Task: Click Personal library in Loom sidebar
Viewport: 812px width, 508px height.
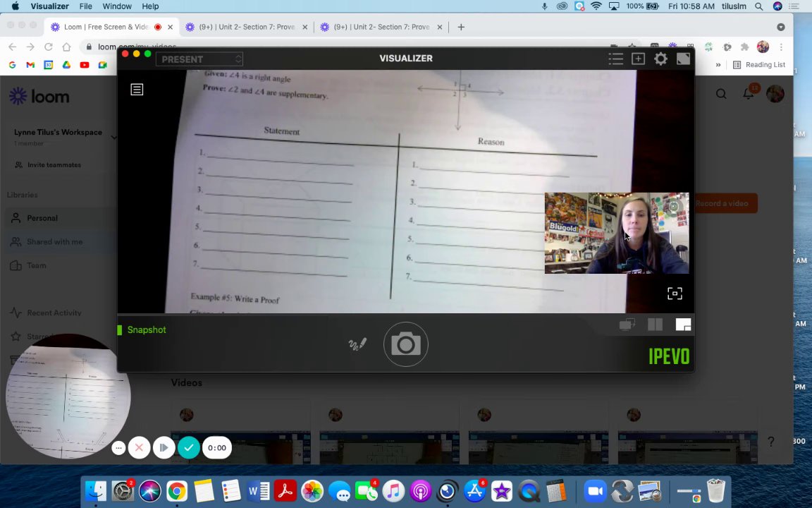Action: point(58,218)
